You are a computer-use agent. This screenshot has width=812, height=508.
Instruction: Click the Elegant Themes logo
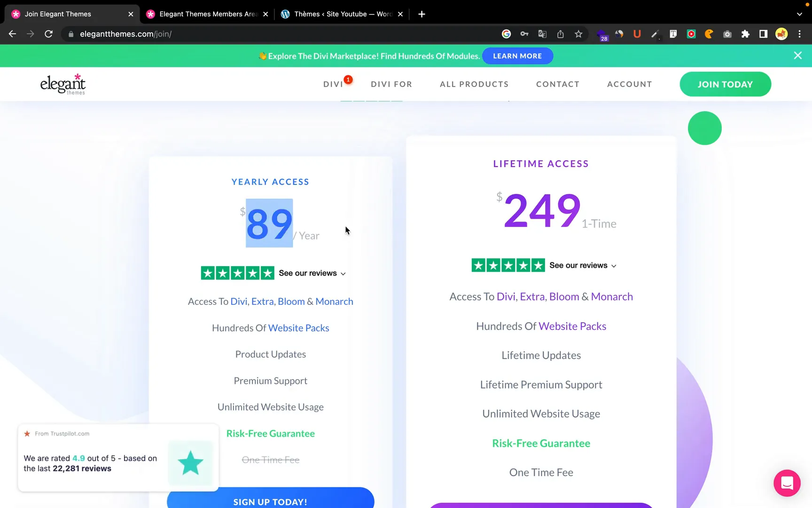pos(63,84)
